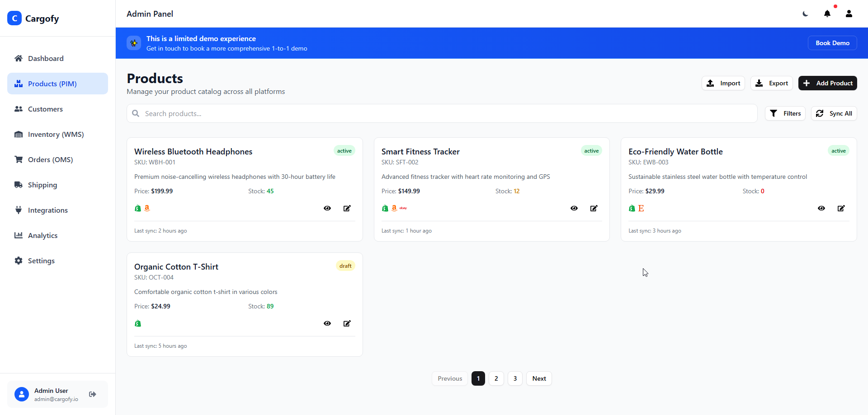The height and width of the screenshot is (415, 868).
Task: Click the Book Demo button
Action: [x=832, y=43]
